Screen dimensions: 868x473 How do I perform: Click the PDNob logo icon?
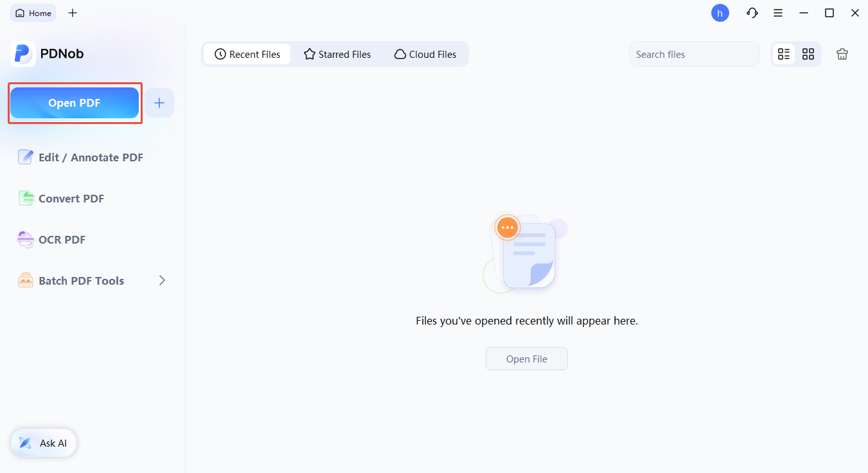23,54
